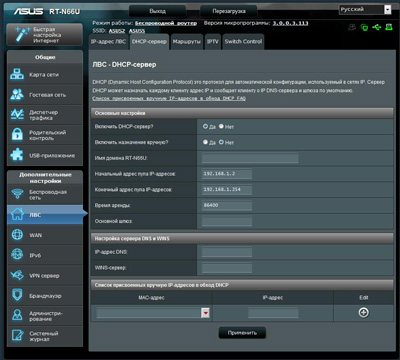Click the Выход logout button
Viewport: 400px width, 360px height.
(x=158, y=11)
